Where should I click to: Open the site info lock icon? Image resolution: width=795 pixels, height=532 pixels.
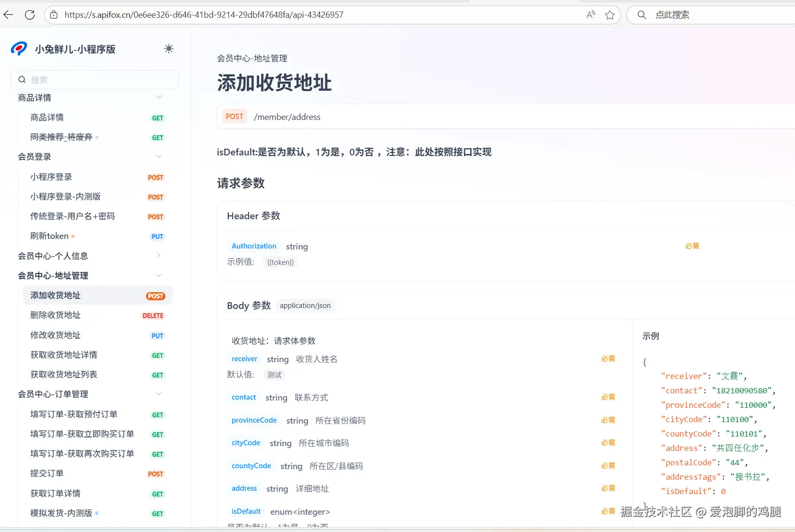(54, 15)
